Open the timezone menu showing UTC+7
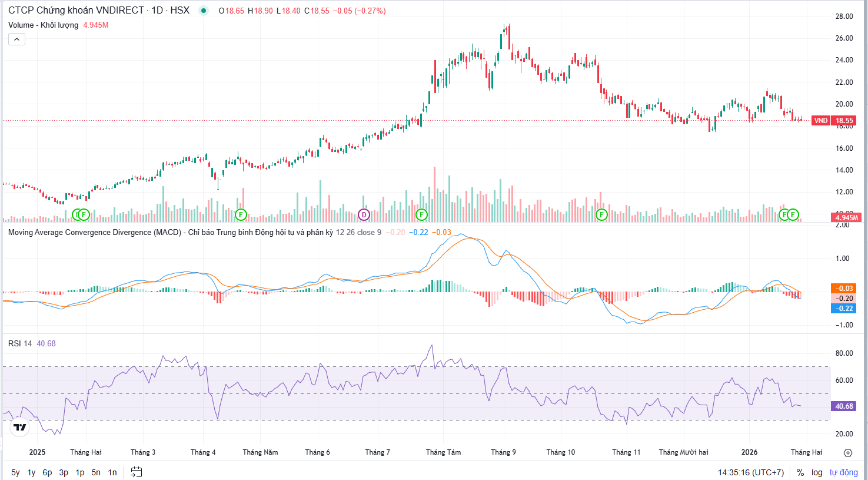868x480 pixels. [750, 472]
